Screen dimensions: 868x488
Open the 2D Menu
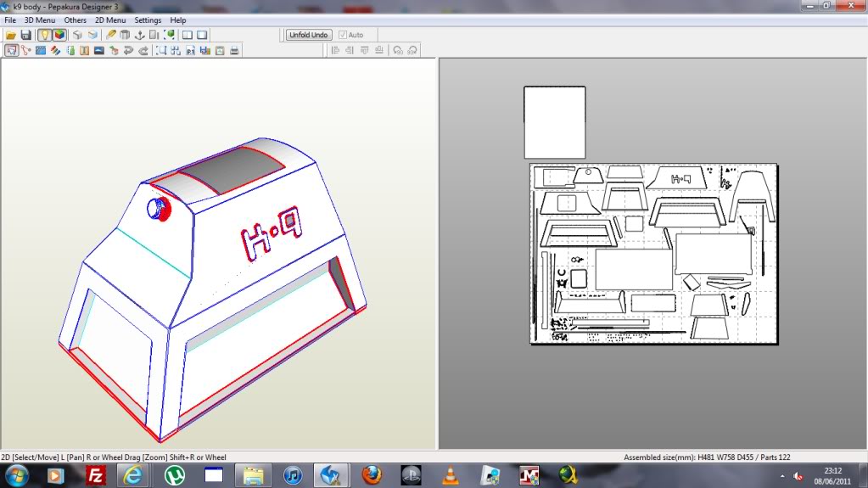[x=110, y=20]
